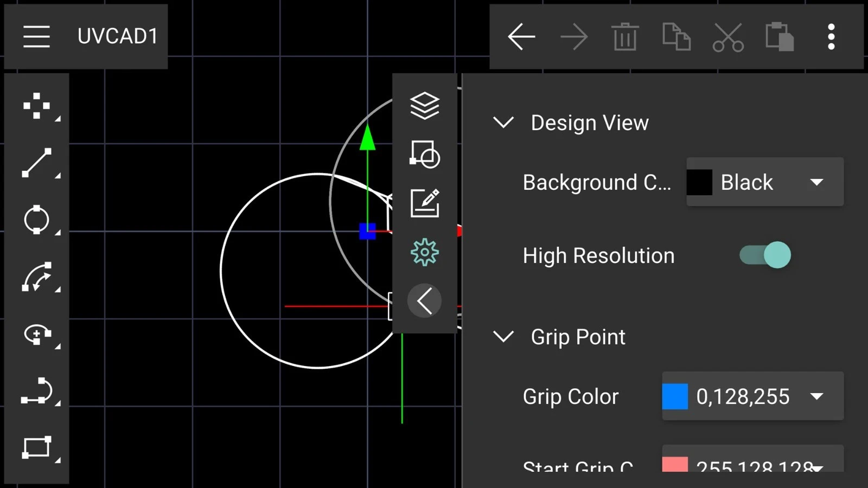Collapse the Grip Point section
This screenshot has height=488, width=868.
[503, 337]
